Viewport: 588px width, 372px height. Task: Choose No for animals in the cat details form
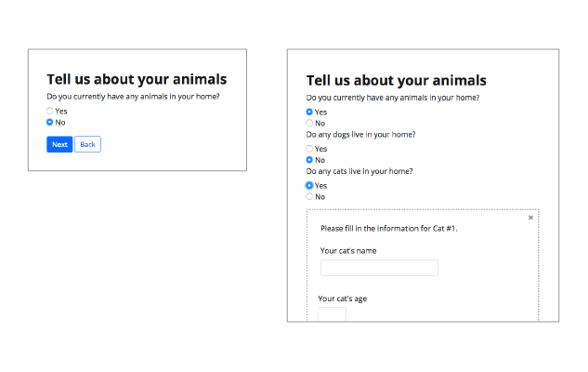point(309,123)
